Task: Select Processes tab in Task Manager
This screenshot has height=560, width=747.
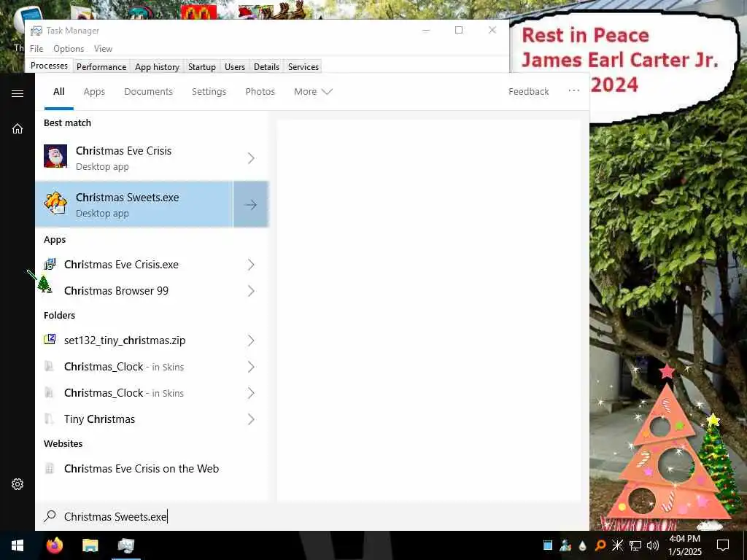Action: 49,66
